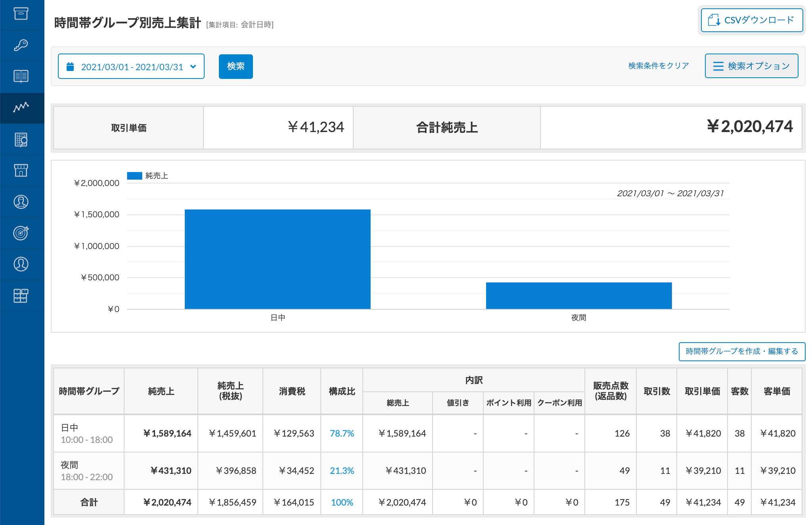This screenshot has height=525, width=812.
Task: Click the calendar icon in date field
Action: coord(70,66)
